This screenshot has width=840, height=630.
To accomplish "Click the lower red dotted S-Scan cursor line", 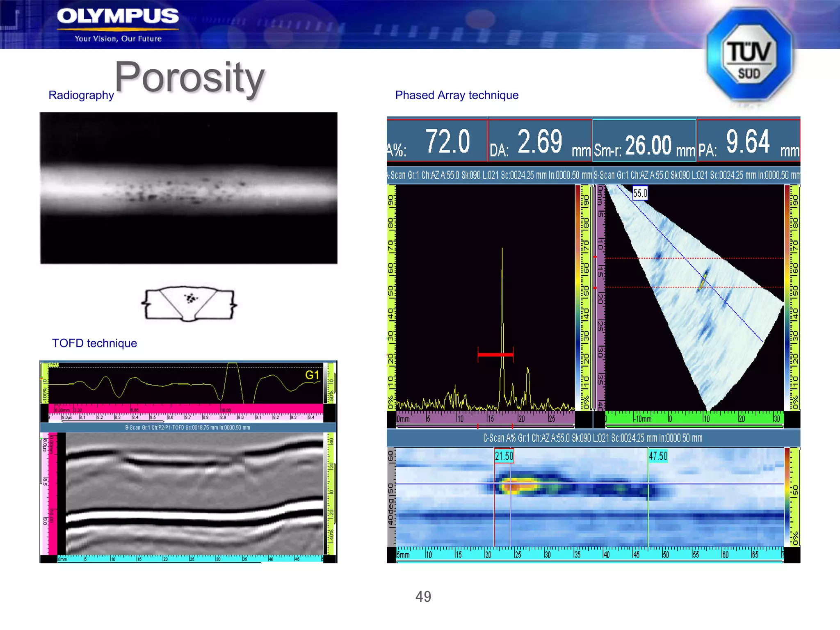I will click(694, 287).
